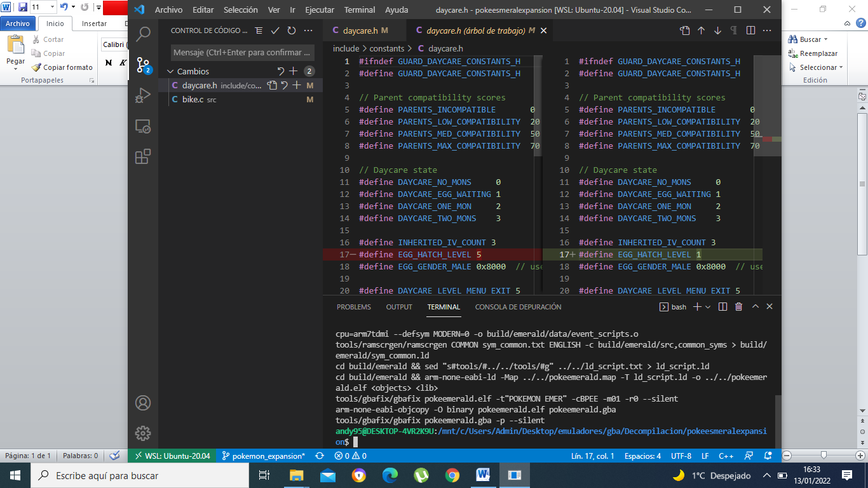Open the Run and Debug view
Viewport: 868px width, 488px height.
click(144, 95)
